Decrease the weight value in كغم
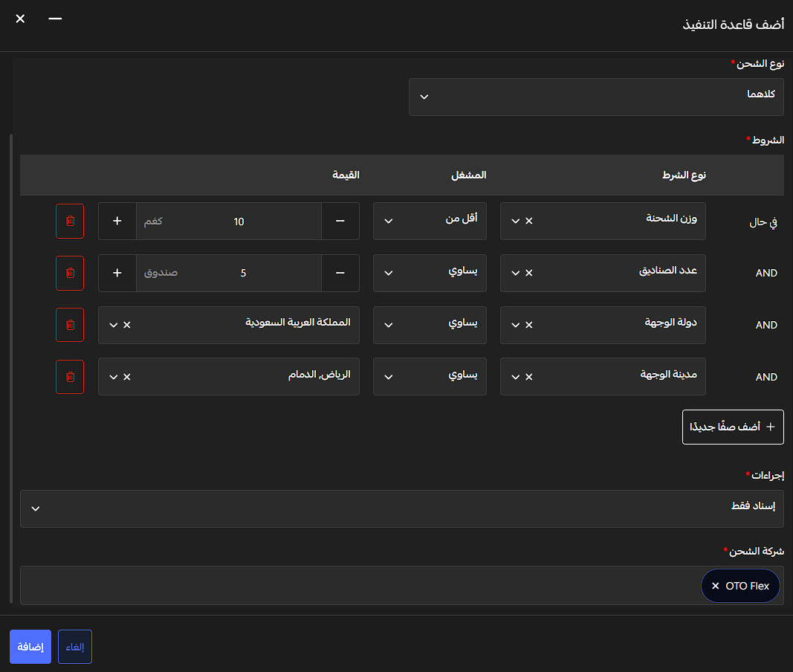The height and width of the screenshot is (672, 793). tap(340, 221)
